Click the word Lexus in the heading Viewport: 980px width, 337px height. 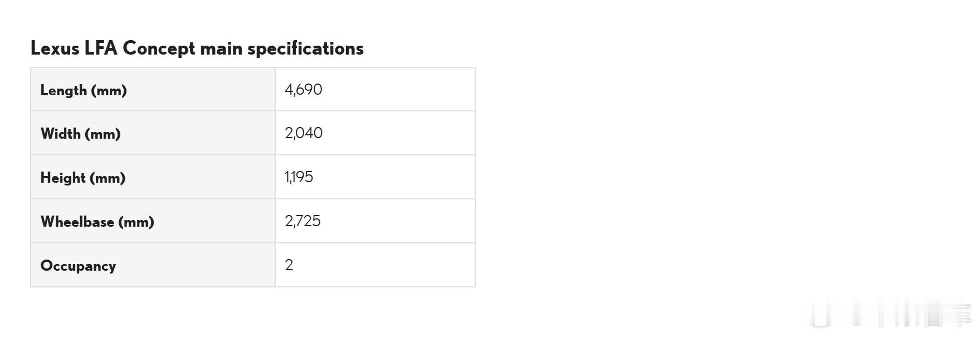tap(55, 48)
